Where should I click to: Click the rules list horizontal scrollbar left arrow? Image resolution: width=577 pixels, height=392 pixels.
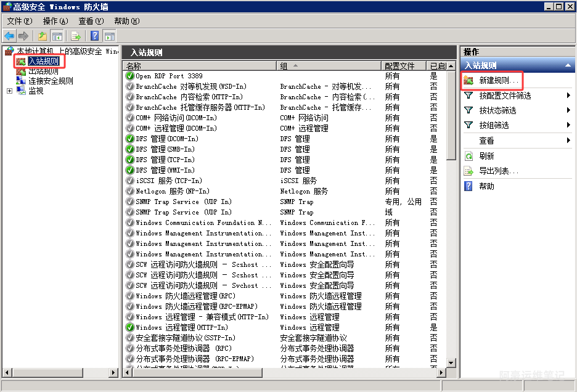pos(128,372)
